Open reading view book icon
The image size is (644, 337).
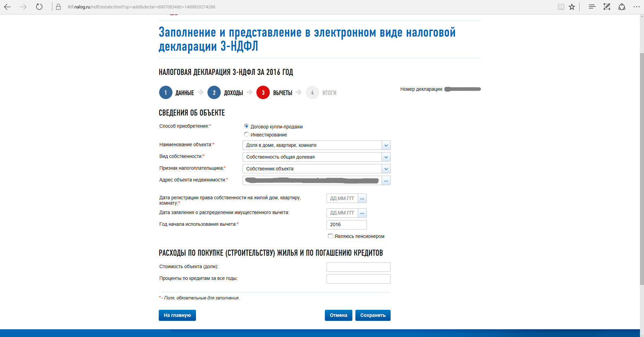point(561,7)
